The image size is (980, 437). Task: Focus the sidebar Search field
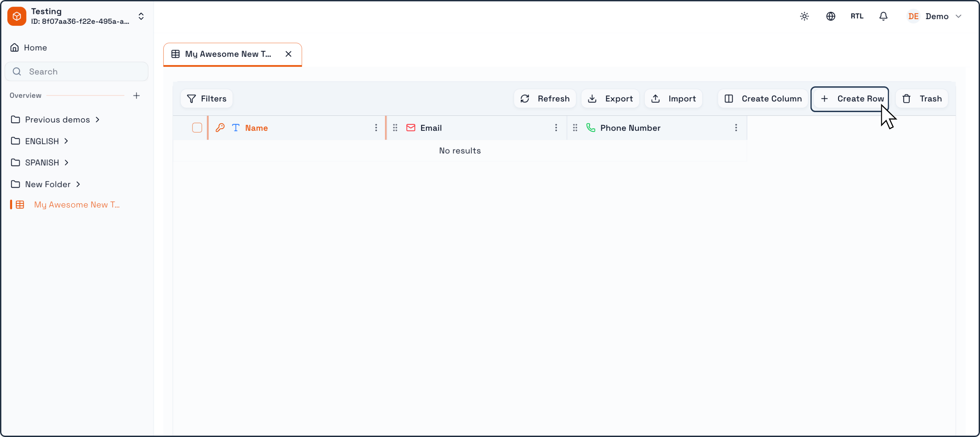[76, 72]
